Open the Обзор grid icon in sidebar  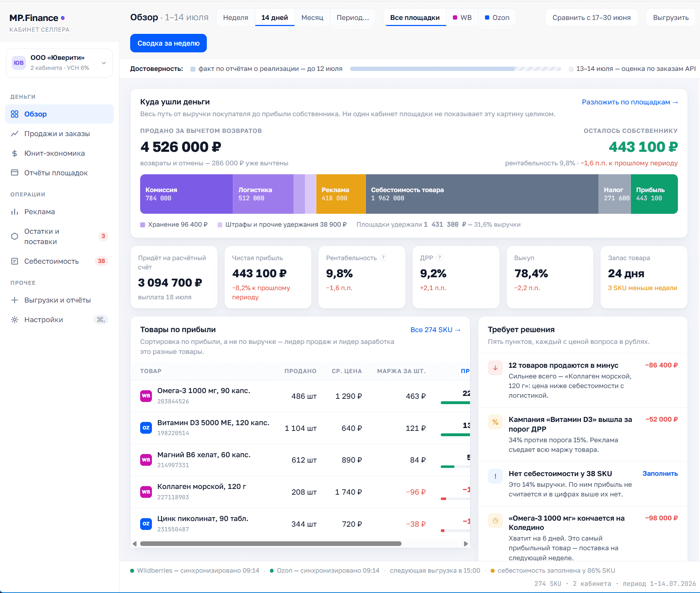[15, 114]
